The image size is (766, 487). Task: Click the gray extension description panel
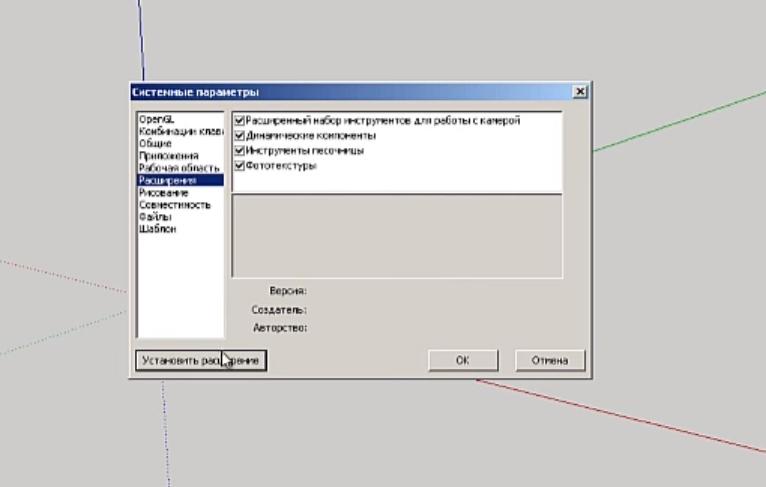pos(397,235)
